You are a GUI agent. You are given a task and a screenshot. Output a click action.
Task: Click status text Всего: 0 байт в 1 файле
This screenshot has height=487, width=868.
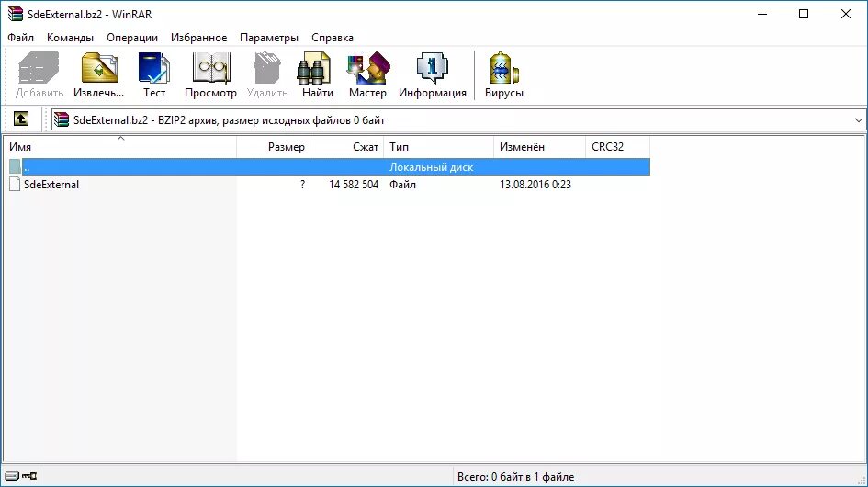coord(515,477)
